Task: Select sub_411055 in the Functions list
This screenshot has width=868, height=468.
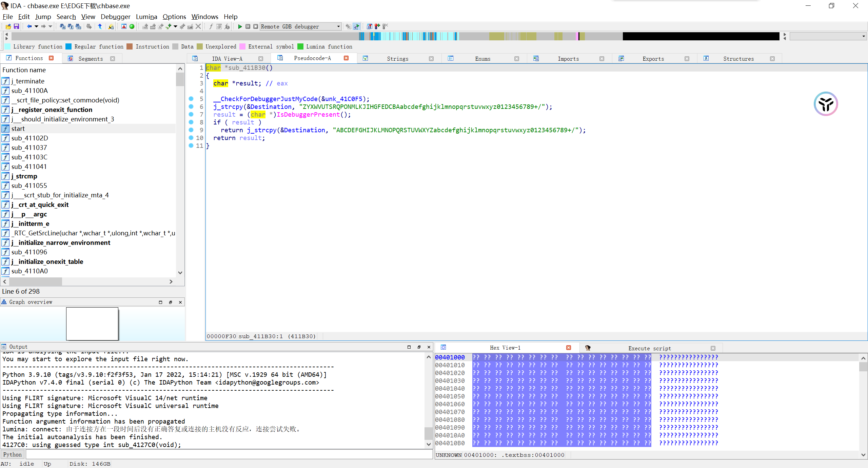Action: pyautogui.click(x=88, y=186)
